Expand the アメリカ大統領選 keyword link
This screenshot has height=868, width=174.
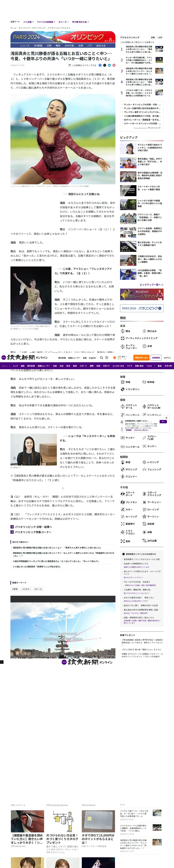(x=46, y=22)
